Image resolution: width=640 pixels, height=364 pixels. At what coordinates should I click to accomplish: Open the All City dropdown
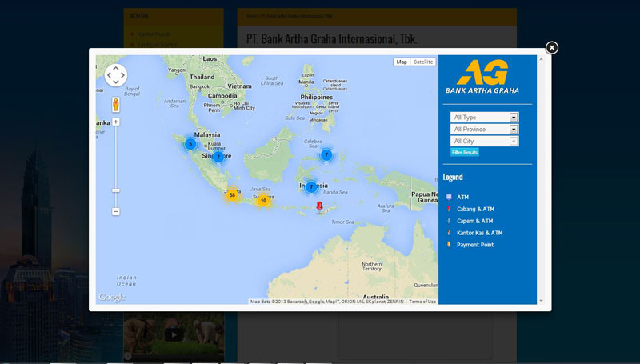click(x=485, y=141)
